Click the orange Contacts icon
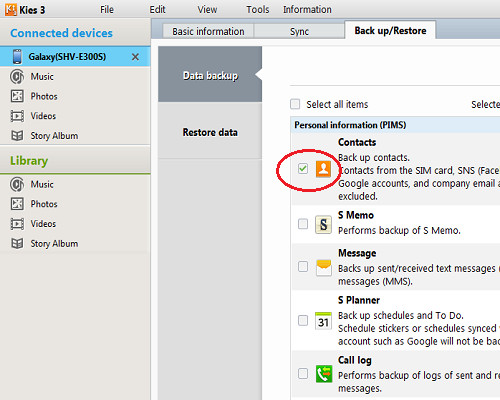 pyautogui.click(x=323, y=169)
